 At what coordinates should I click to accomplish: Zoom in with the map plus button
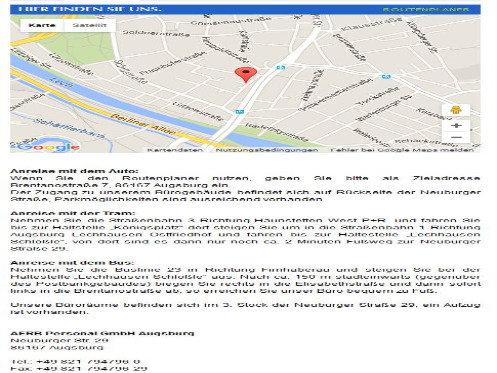click(x=456, y=126)
